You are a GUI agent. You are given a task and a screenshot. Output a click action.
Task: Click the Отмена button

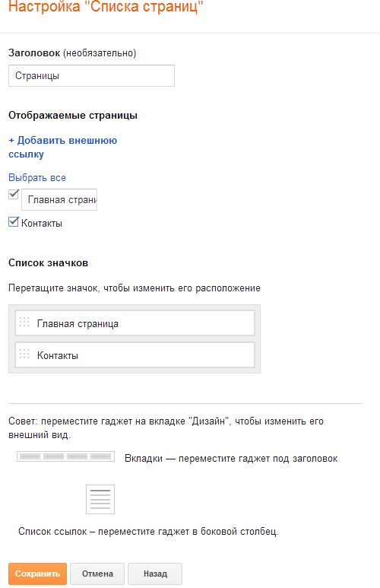point(97,574)
